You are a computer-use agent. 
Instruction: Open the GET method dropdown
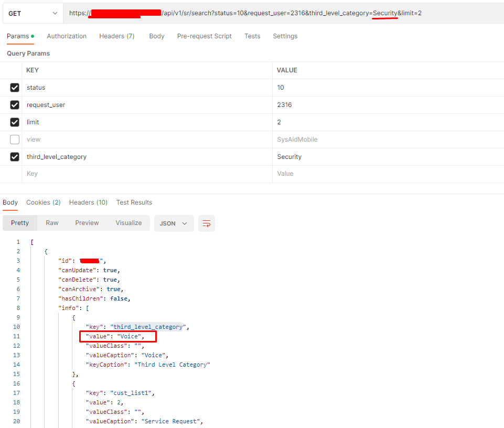pos(33,13)
